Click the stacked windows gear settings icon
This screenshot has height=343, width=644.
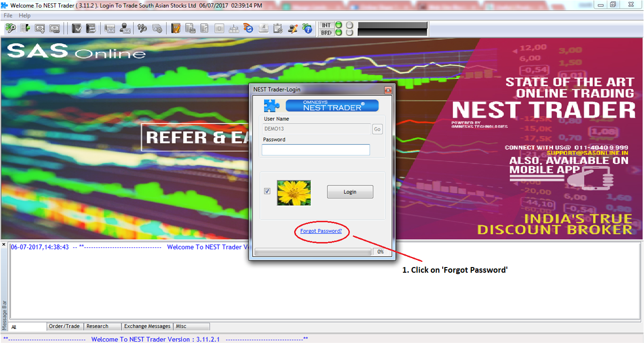(157, 28)
